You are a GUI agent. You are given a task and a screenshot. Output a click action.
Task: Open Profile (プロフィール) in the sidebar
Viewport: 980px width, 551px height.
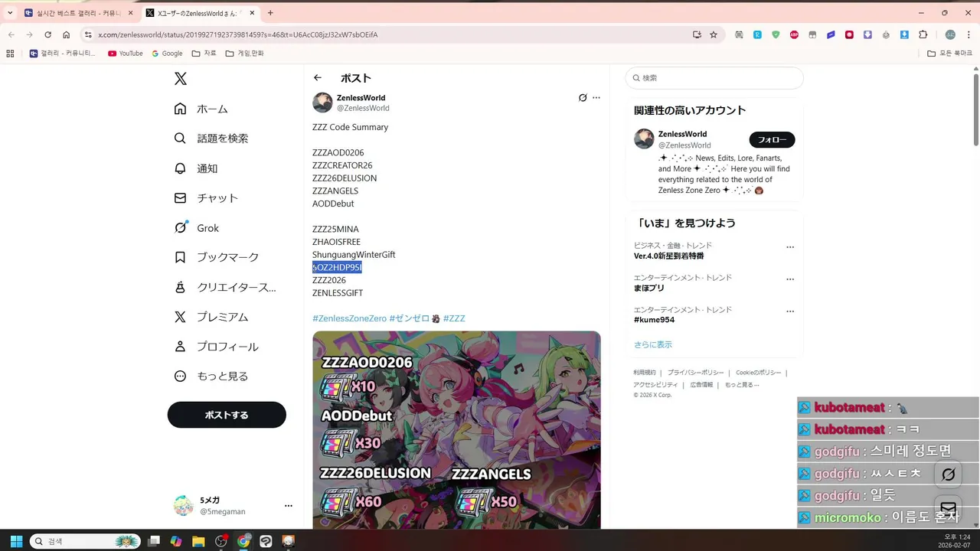(x=216, y=347)
